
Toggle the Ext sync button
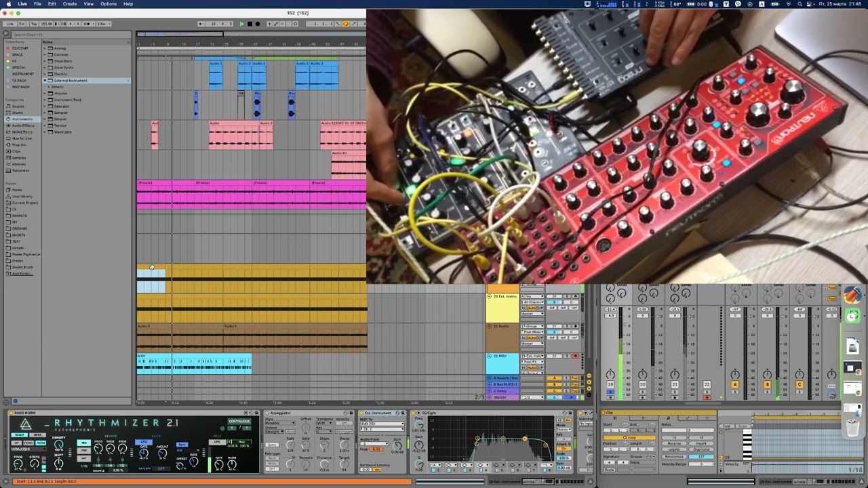[22, 24]
